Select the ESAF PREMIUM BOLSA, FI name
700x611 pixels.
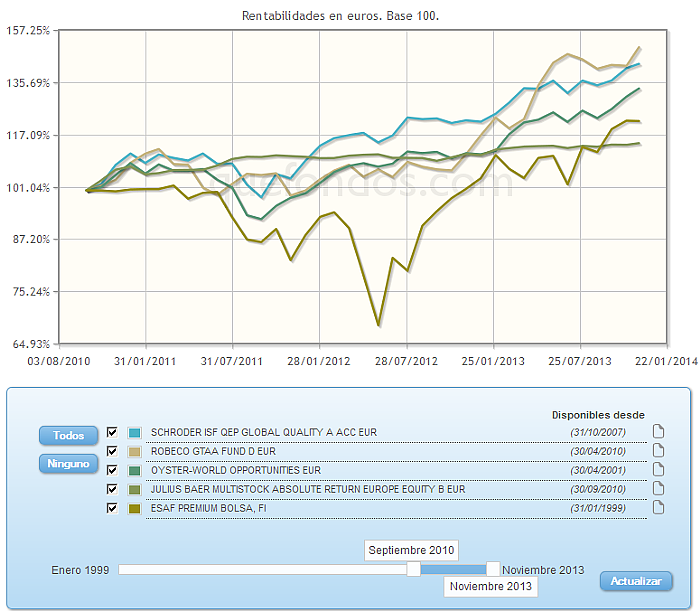[x=208, y=508]
